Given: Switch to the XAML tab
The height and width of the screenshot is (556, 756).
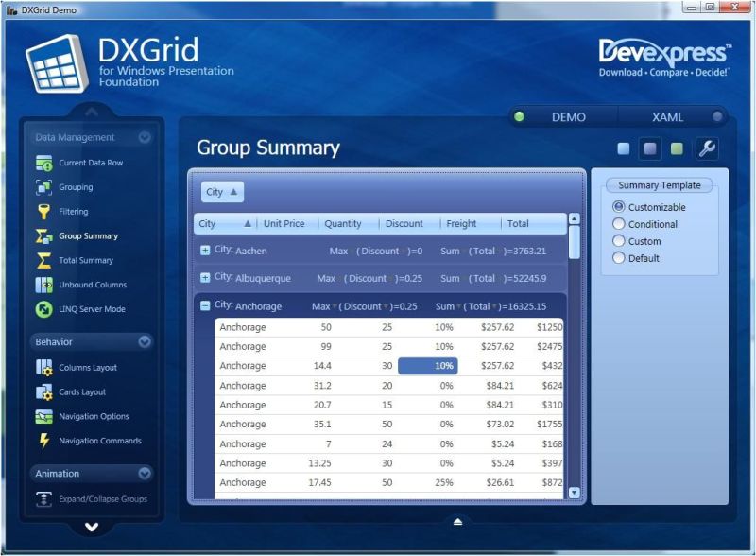Looking at the screenshot, I should pyautogui.click(x=667, y=117).
